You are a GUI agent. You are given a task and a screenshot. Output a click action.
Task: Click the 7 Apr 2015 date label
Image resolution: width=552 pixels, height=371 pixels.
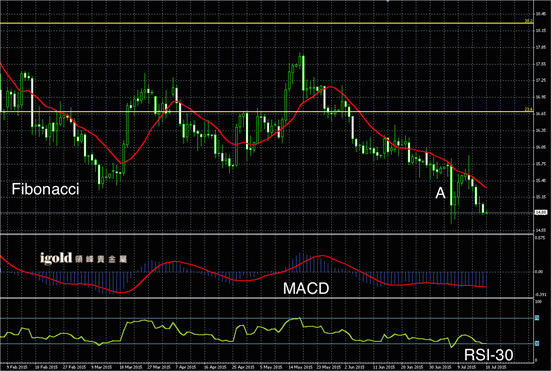[186, 367]
